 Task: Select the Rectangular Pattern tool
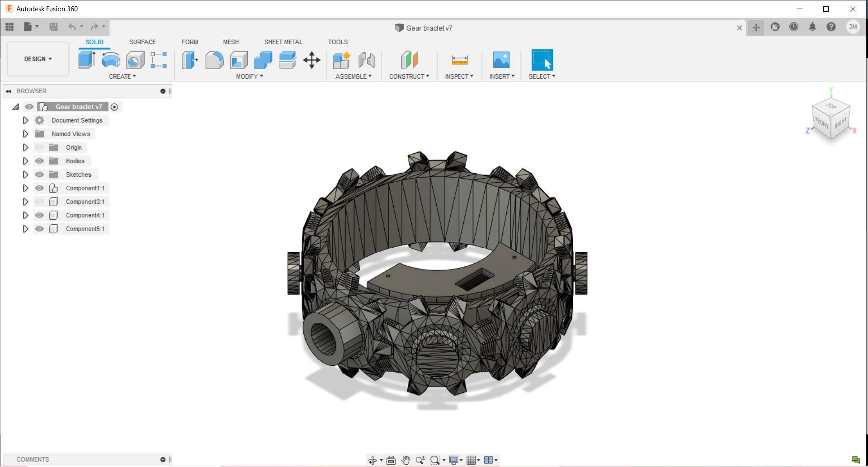coord(159,60)
